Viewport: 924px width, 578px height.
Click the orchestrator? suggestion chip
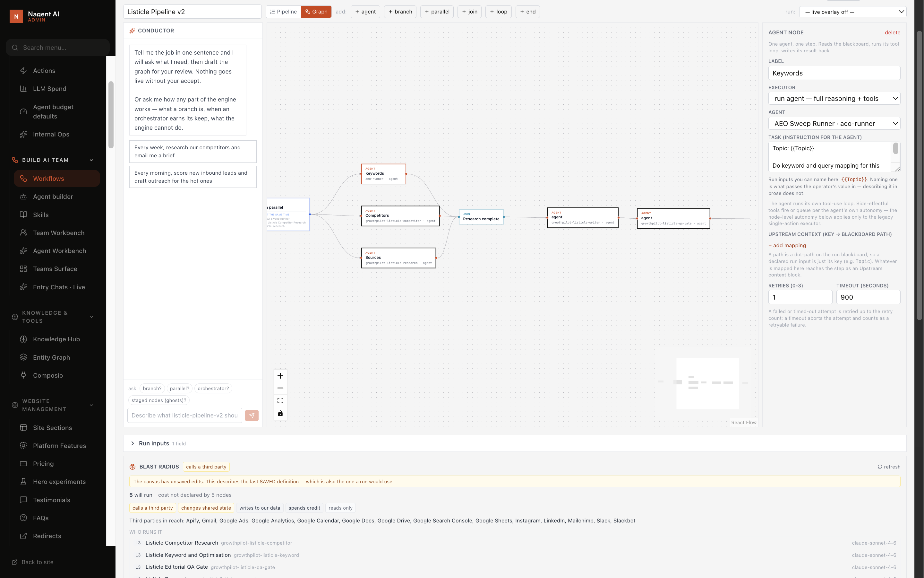pyautogui.click(x=213, y=389)
